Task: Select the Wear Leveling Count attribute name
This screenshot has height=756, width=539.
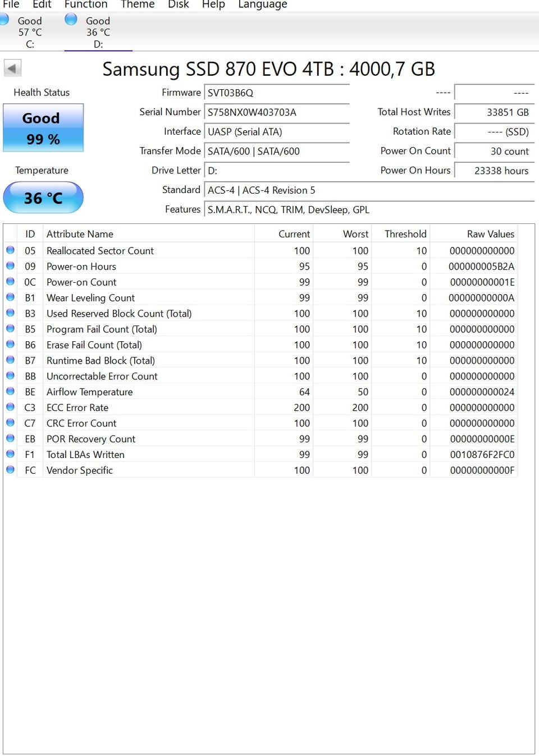Action: click(90, 298)
